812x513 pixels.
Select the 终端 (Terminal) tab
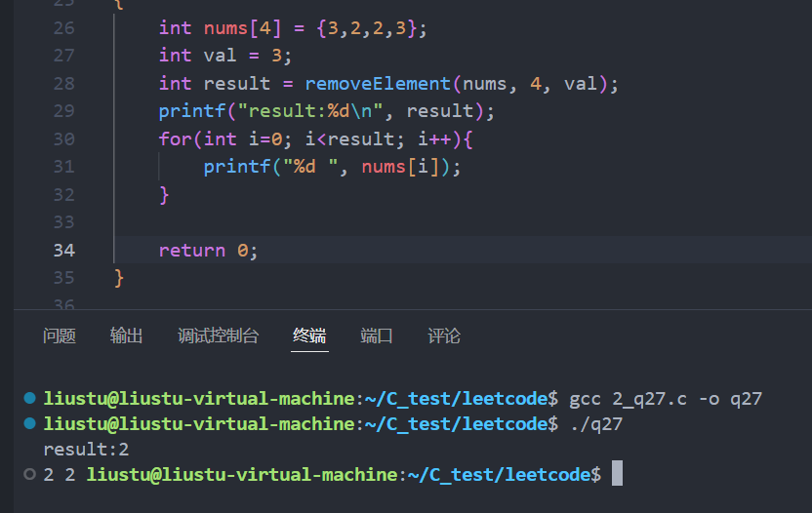[x=309, y=336]
